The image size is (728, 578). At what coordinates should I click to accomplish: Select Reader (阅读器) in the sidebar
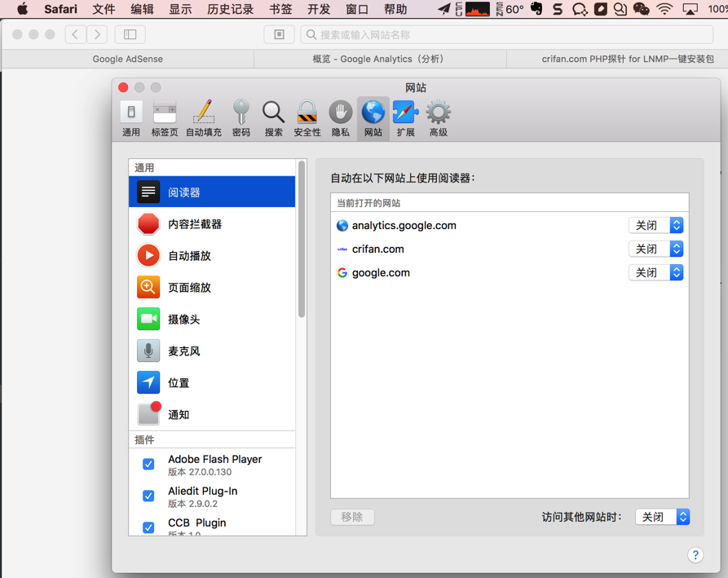(x=212, y=192)
